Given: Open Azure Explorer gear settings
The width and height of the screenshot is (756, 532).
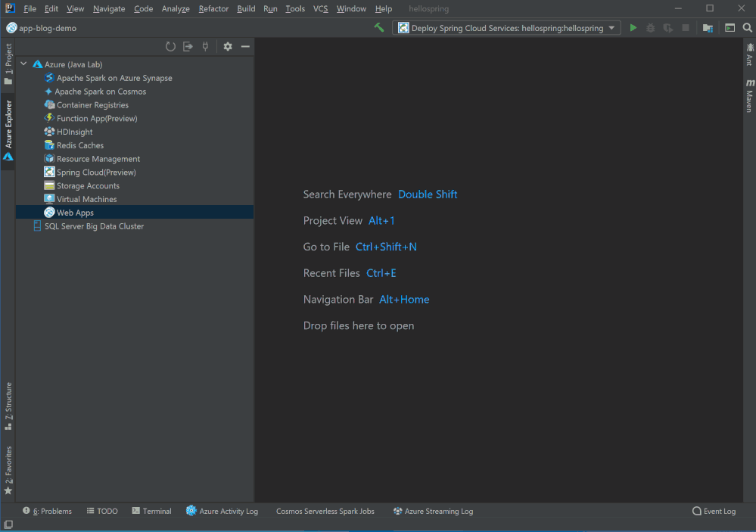Looking at the screenshot, I should 228,46.
